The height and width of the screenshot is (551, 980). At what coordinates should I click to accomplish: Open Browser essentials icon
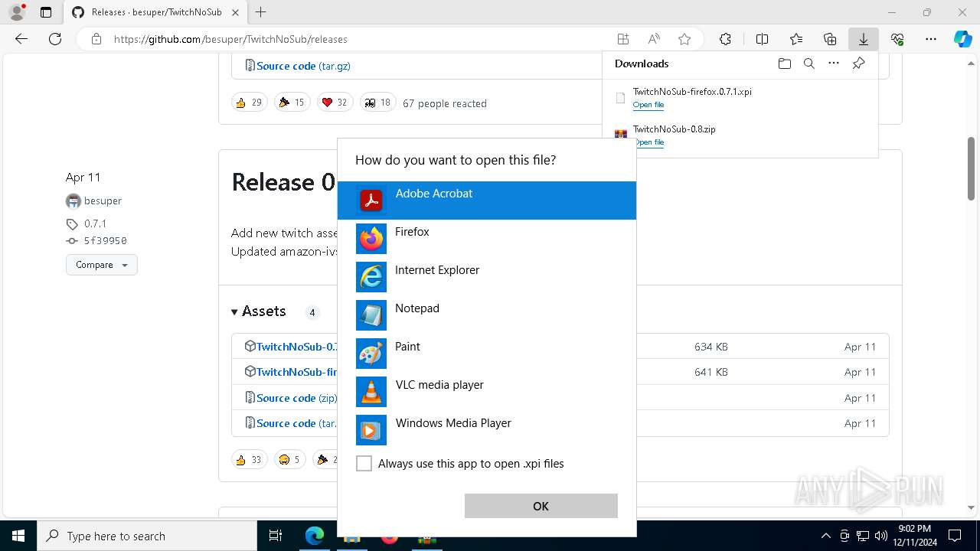(897, 39)
